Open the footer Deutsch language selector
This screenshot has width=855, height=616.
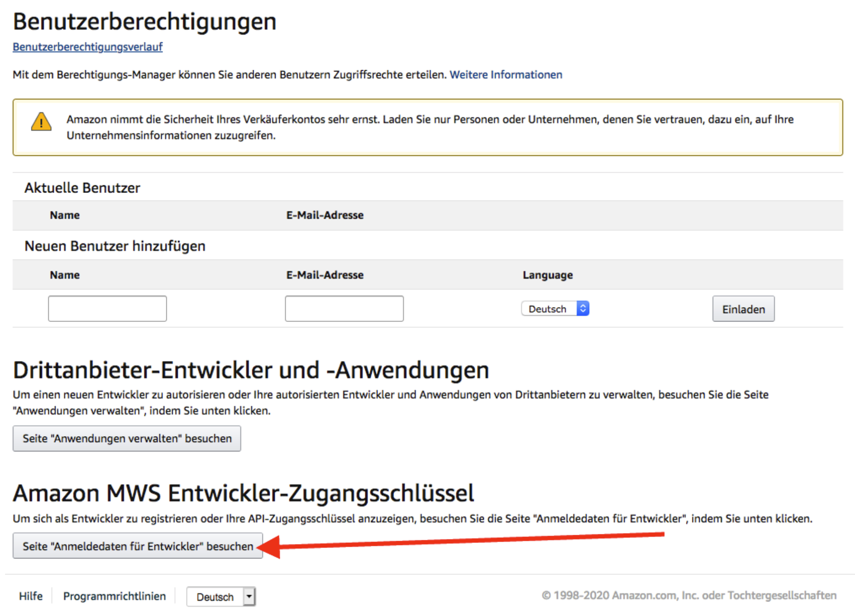215,597
